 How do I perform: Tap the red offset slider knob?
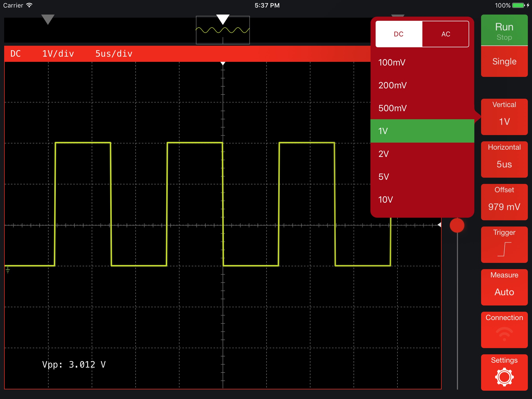coord(457,225)
